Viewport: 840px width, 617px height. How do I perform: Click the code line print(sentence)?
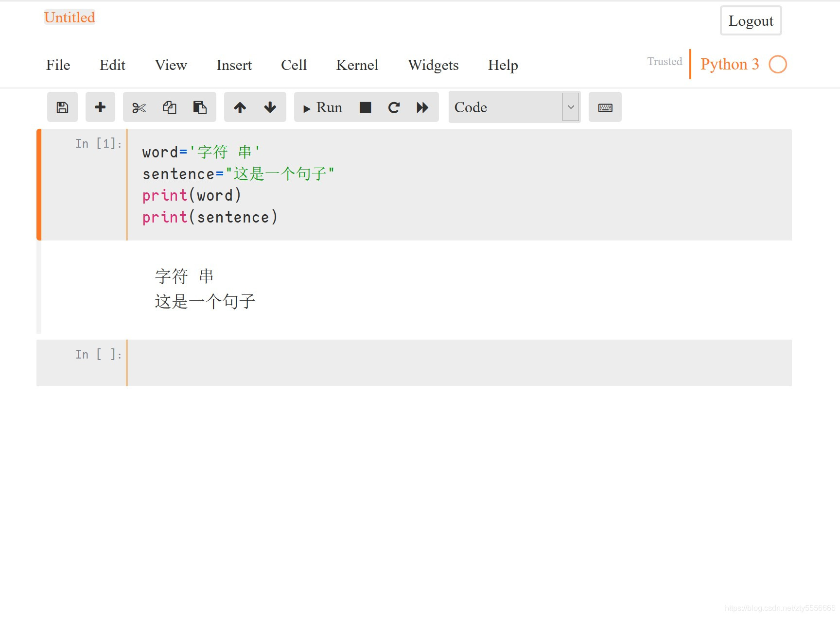click(210, 217)
